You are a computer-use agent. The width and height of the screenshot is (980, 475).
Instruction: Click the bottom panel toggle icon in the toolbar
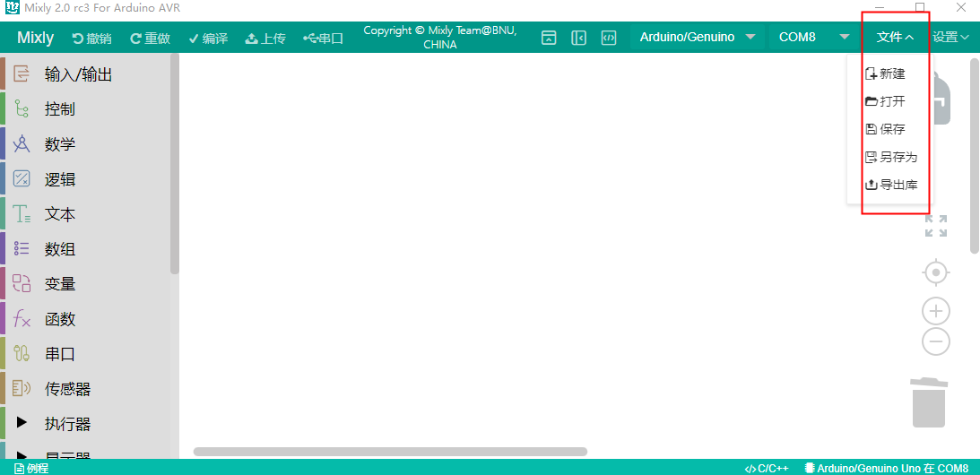pyautogui.click(x=550, y=38)
